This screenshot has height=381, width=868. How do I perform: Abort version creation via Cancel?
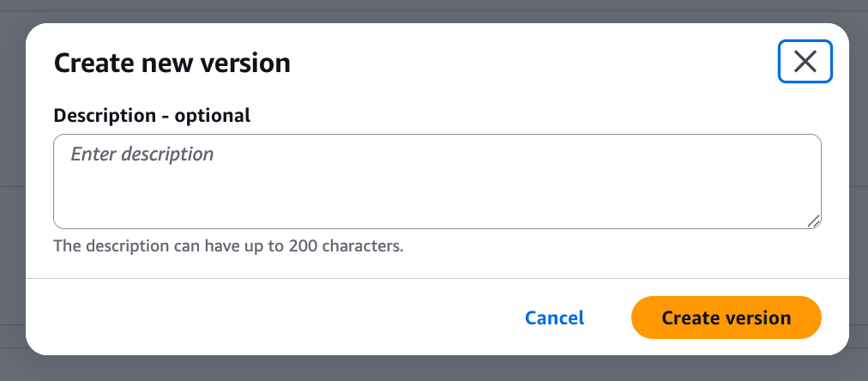pyautogui.click(x=554, y=317)
